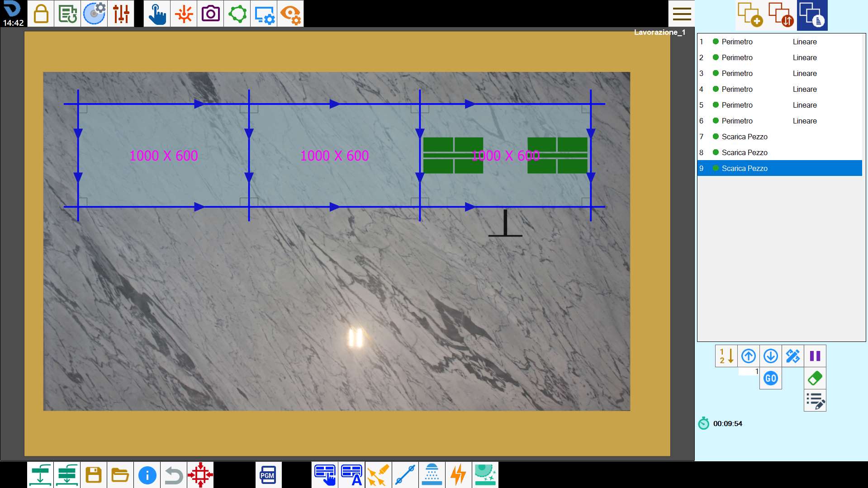Click the step number input field

[x=749, y=371]
